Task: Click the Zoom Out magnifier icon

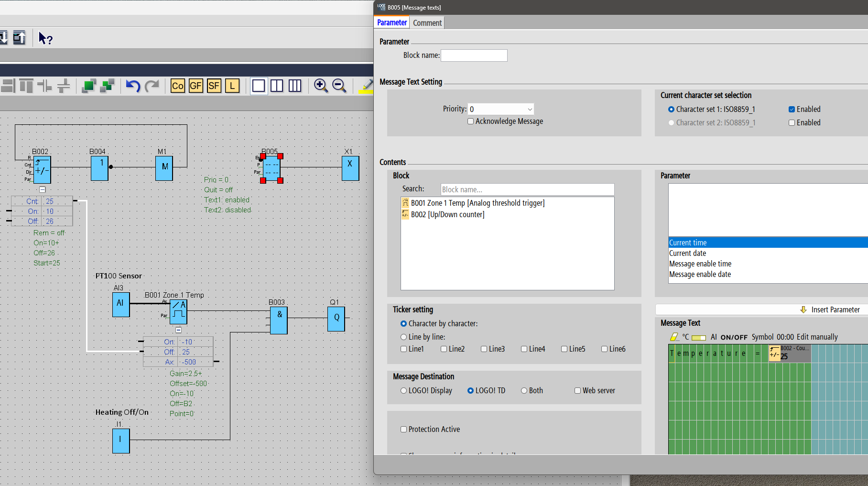Action: [339, 86]
